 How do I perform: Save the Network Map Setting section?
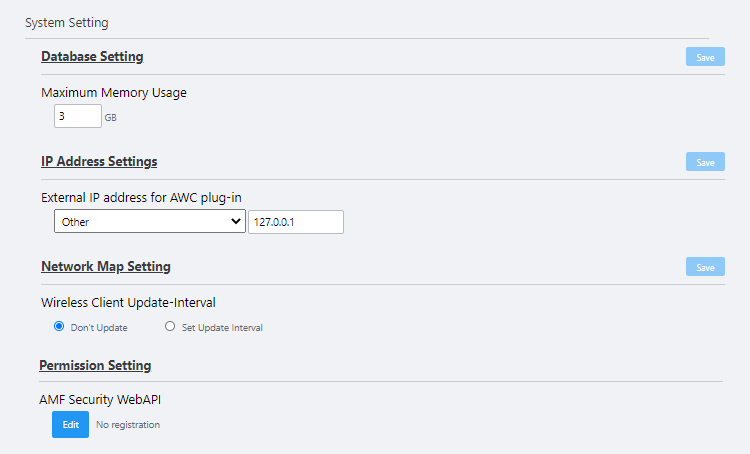[x=705, y=267]
